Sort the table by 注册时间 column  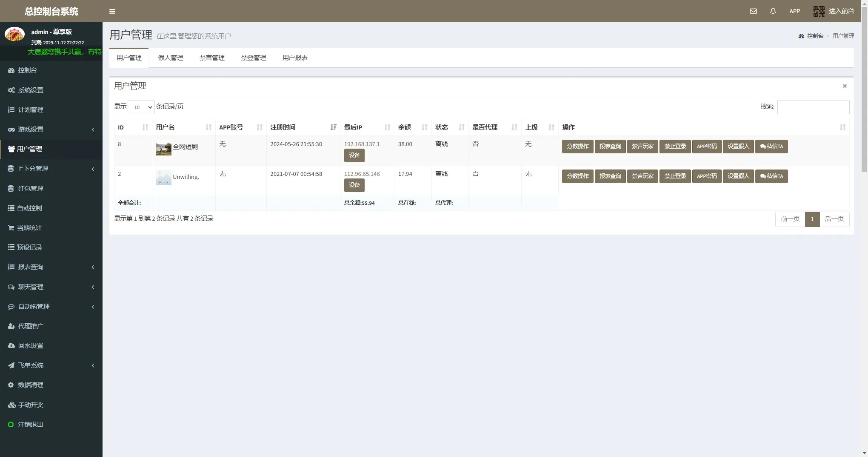click(303, 127)
